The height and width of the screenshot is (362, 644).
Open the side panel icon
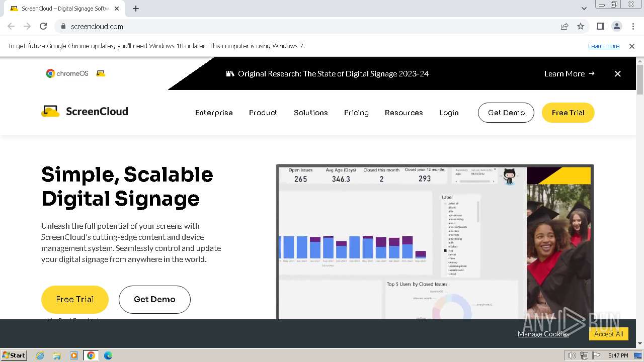[600, 26]
